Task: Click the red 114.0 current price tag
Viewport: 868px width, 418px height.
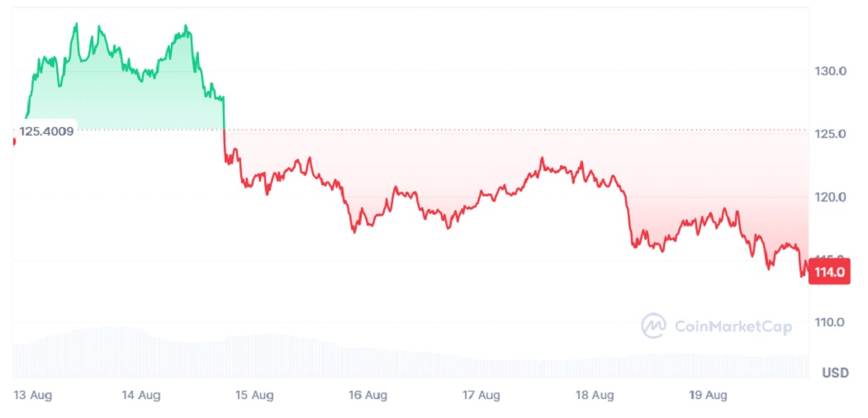Action: (x=832, y=272)
